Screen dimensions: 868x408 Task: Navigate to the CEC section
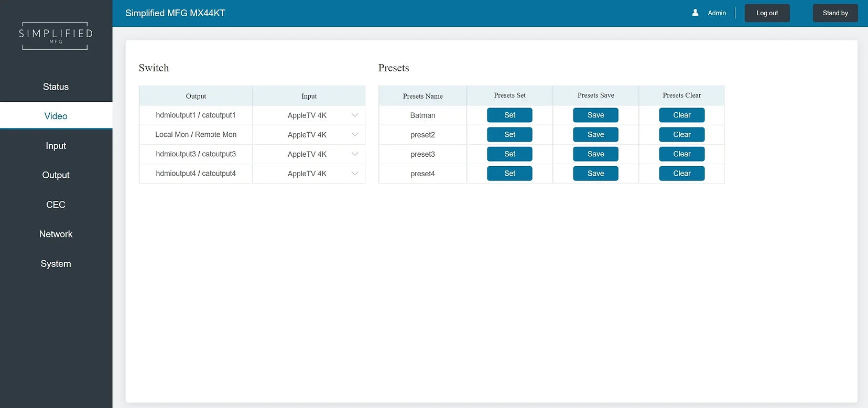click(x=56, y=205)
